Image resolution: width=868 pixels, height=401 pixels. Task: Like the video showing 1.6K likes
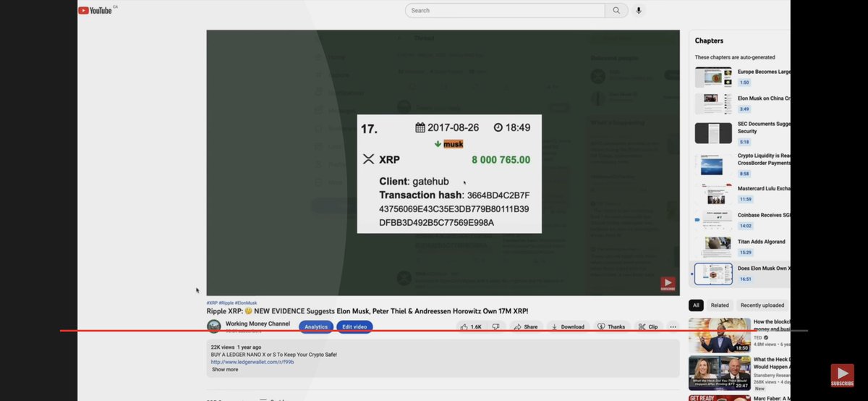pos(471,326)
